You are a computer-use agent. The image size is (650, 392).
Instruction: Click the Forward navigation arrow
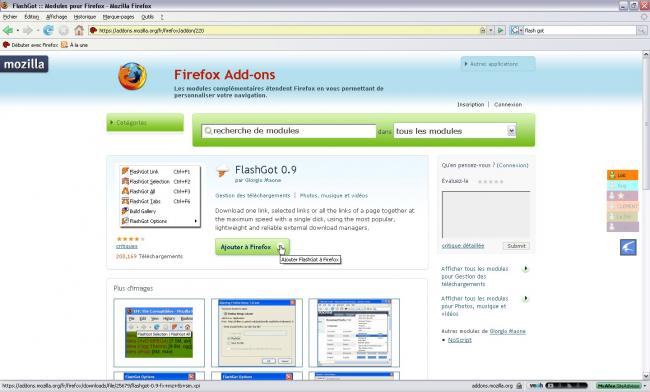coord(27,30)
